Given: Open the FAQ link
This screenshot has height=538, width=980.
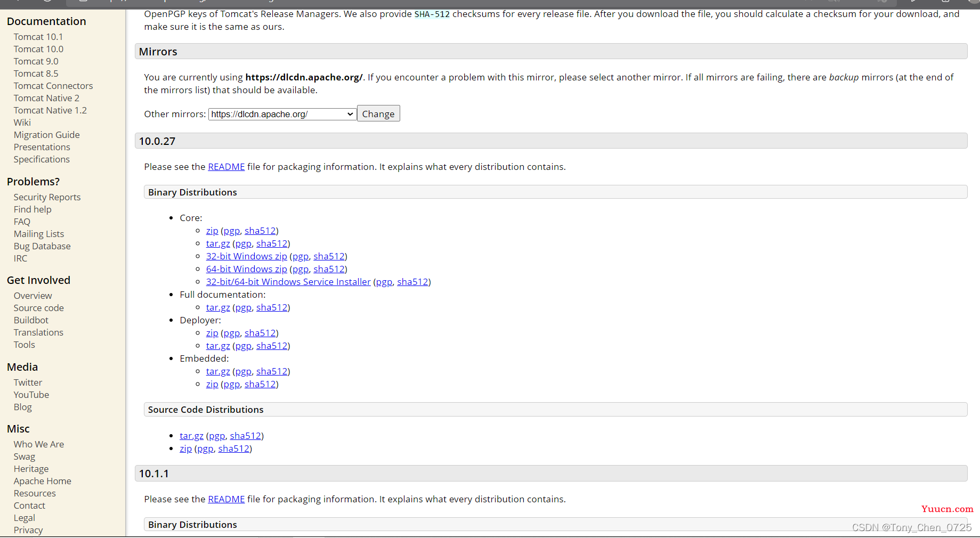Looking at the screenshot, I should (x=22, y=222).
